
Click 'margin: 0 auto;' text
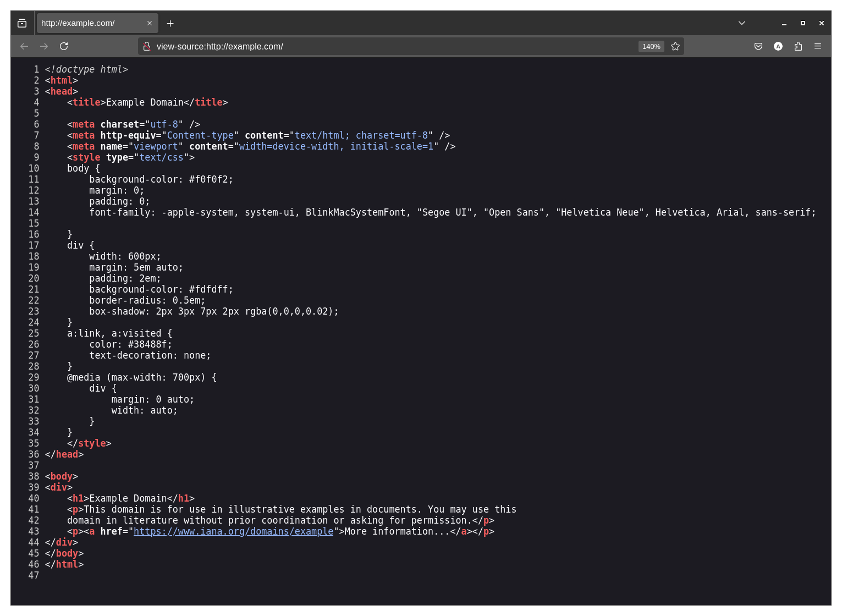(x=153, y=399)
